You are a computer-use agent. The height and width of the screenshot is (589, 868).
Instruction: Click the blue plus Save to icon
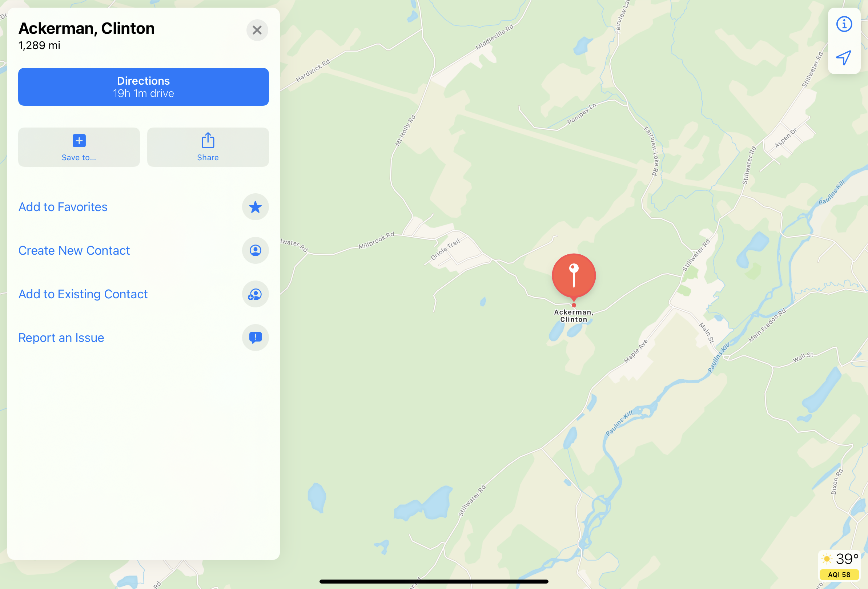point(79,141)
